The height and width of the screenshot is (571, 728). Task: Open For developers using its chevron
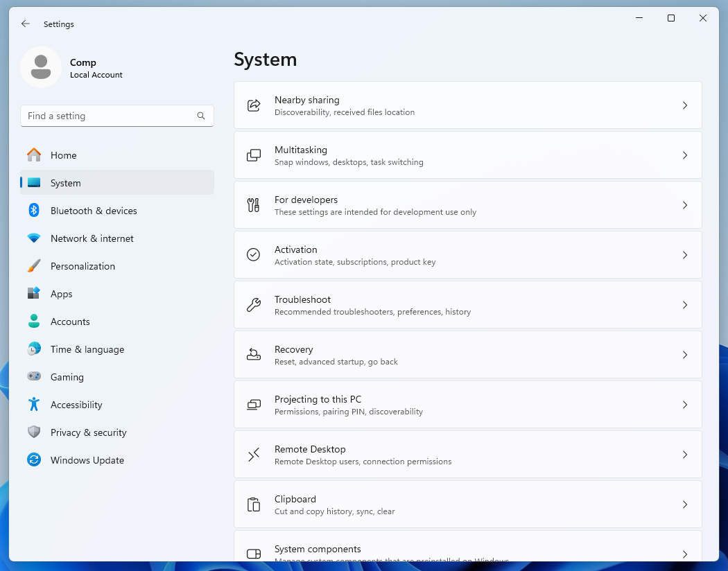685,205
